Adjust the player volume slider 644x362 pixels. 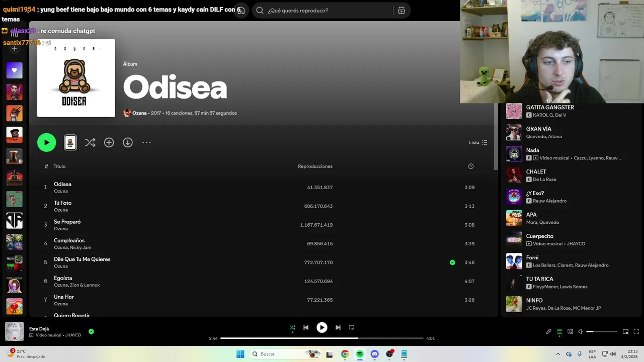point(602,332)
